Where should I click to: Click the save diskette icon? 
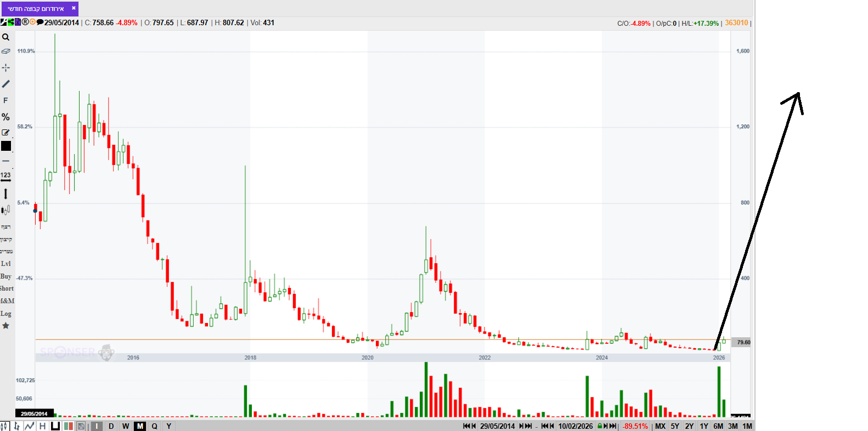81,426
